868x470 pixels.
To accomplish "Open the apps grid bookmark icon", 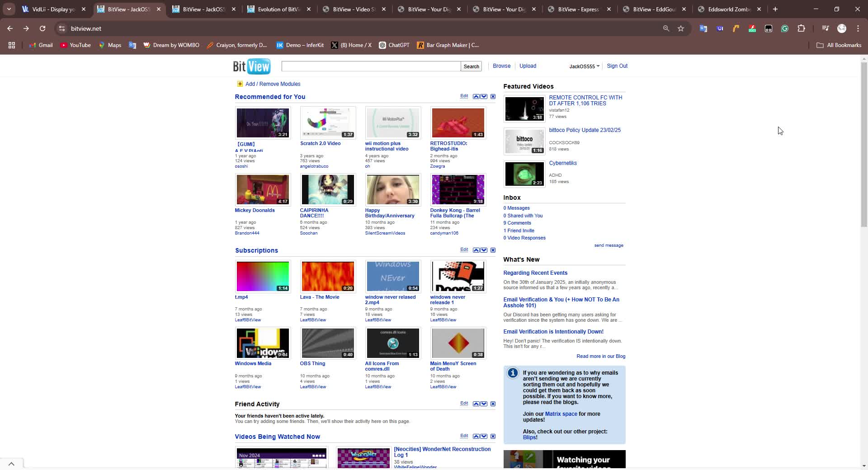I will 12,45.
